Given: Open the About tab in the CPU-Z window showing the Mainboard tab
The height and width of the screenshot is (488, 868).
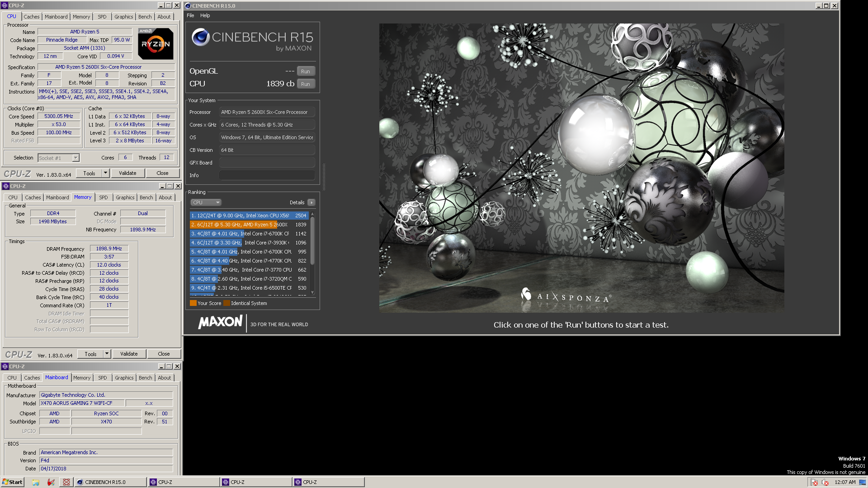Looking at the screenshot, I should point(165,378).
